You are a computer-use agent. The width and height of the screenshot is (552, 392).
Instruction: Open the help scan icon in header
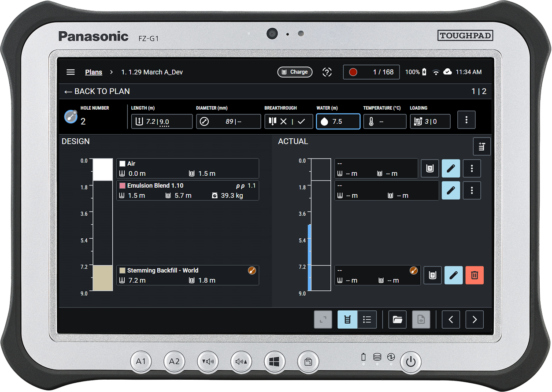pyautogui.click(x=327, y=72)
